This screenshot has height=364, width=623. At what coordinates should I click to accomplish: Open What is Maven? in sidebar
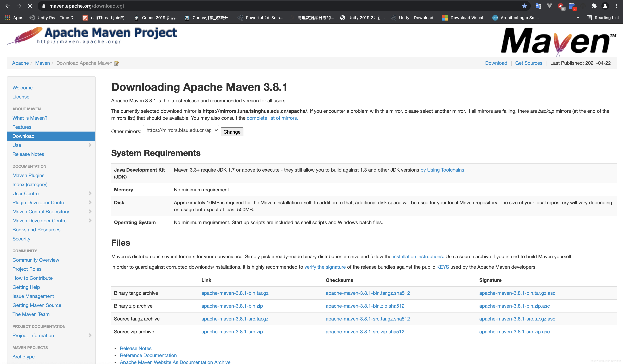(x=30, y=118)
